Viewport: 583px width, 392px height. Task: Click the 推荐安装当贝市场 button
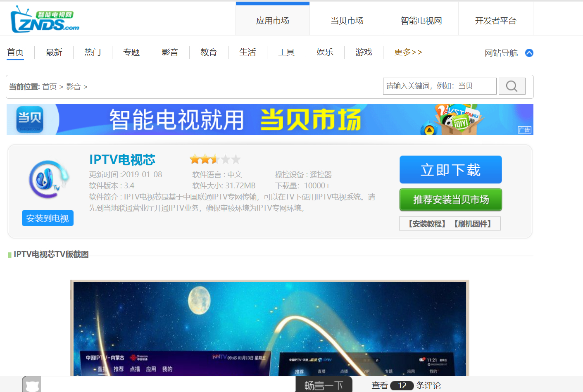pos(451,200)
